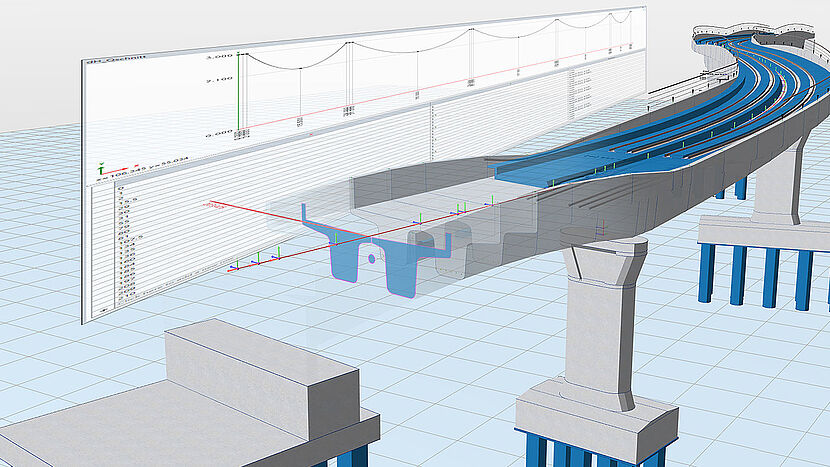
Task: Click the red label at the axis line's start
Action: [x=213, y=206]
